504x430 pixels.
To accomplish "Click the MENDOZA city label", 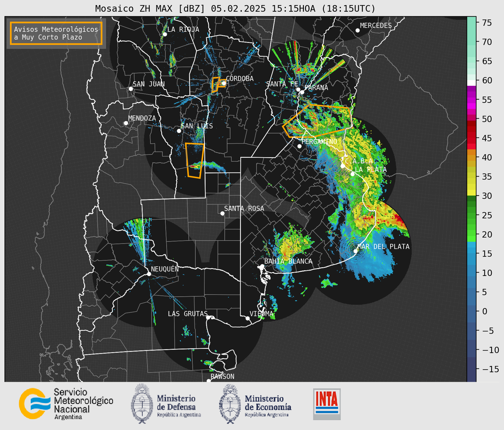I will click(x=142, y=118).
